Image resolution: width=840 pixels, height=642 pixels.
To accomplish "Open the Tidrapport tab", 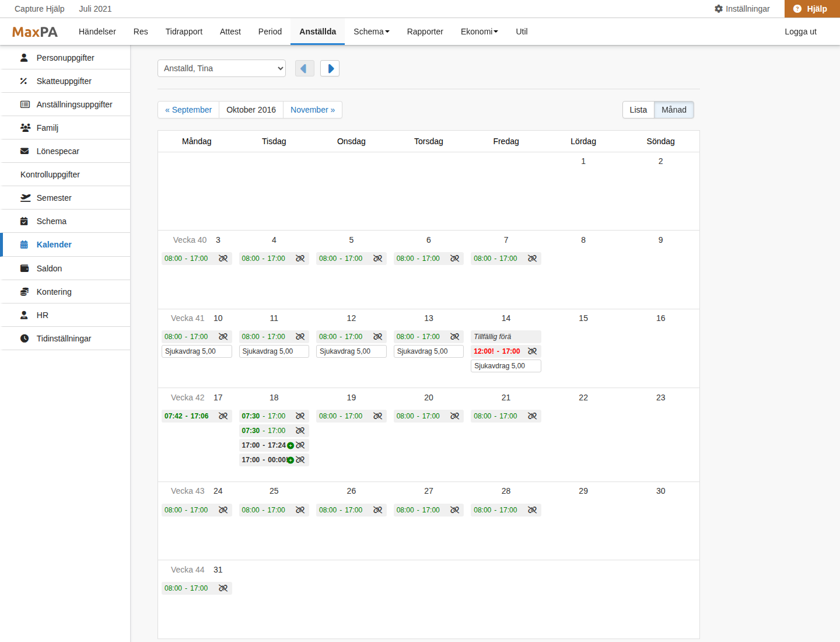I will coord(184,32).
